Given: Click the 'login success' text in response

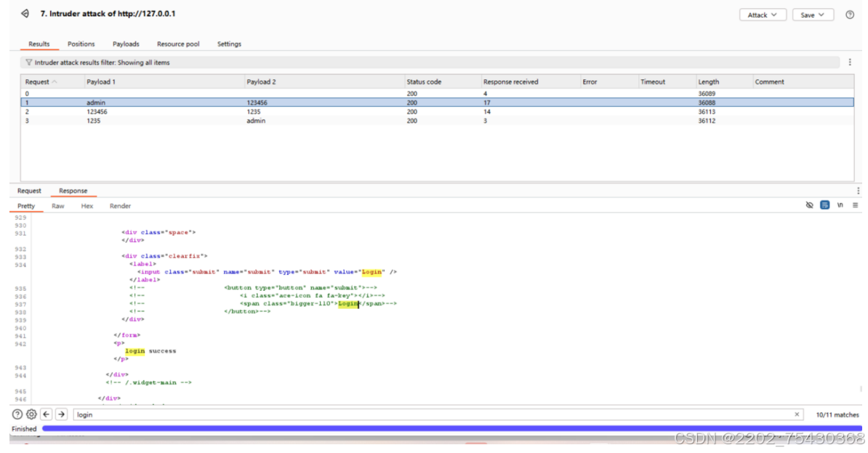Looking at the screenshot, I should coord(150,351).
